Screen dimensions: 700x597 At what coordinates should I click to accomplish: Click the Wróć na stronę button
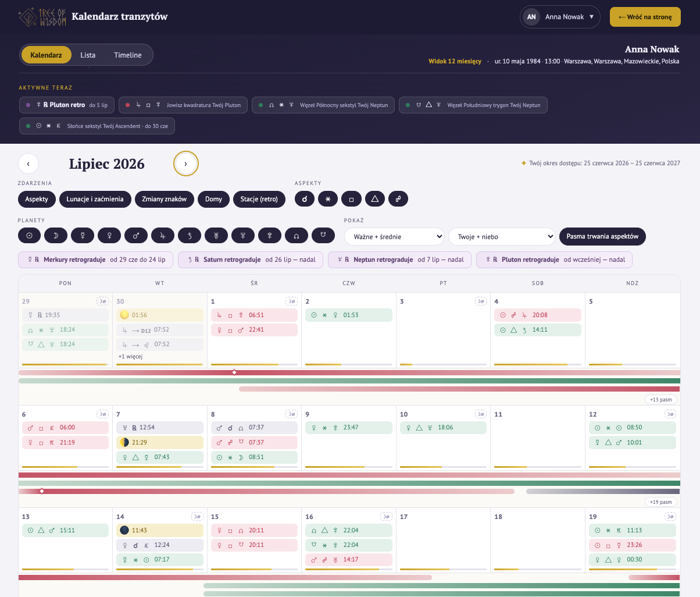[x=645, y=17]
